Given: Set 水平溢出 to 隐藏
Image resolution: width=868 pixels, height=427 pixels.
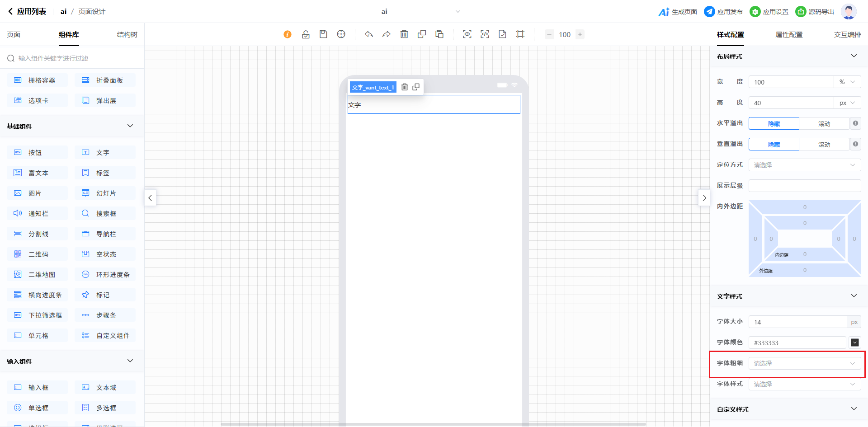Looking at the screenshot, I should 774,124.
